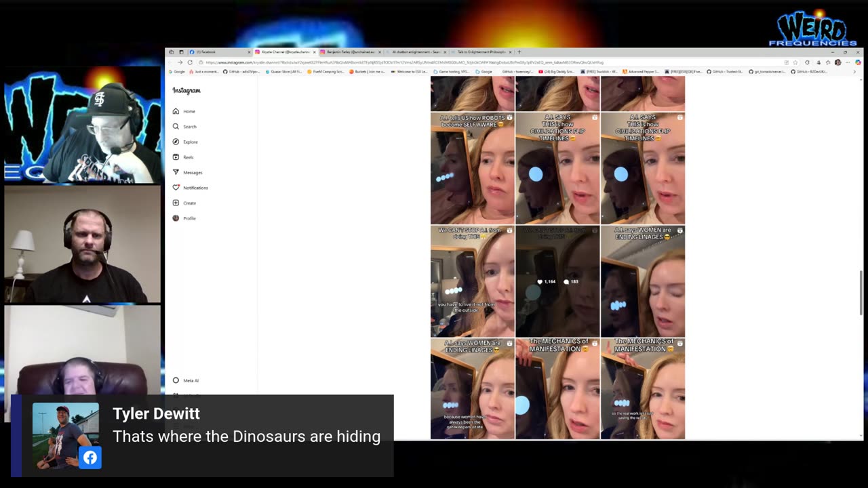The image size is (868, 488).
Task: Open Instagram Messages
Action: (x=187, y=172)
